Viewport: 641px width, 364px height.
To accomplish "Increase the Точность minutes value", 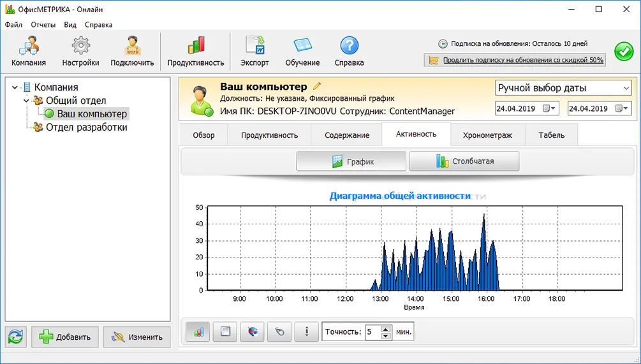I will [385, 328].
